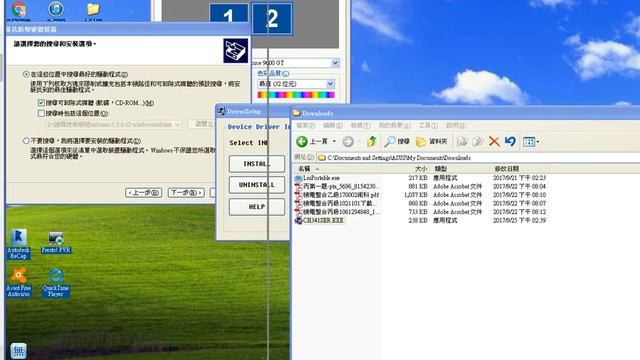This screenshot has width=640, height=360.
Task: Open the 我的最愛(A) favorites menu
Action: pyautogui.click(x=394, y=125)
